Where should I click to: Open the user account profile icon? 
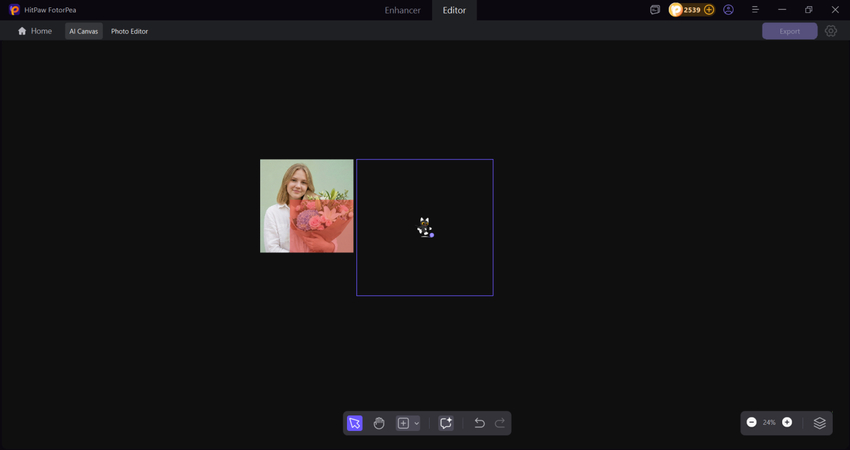point(729,10)
